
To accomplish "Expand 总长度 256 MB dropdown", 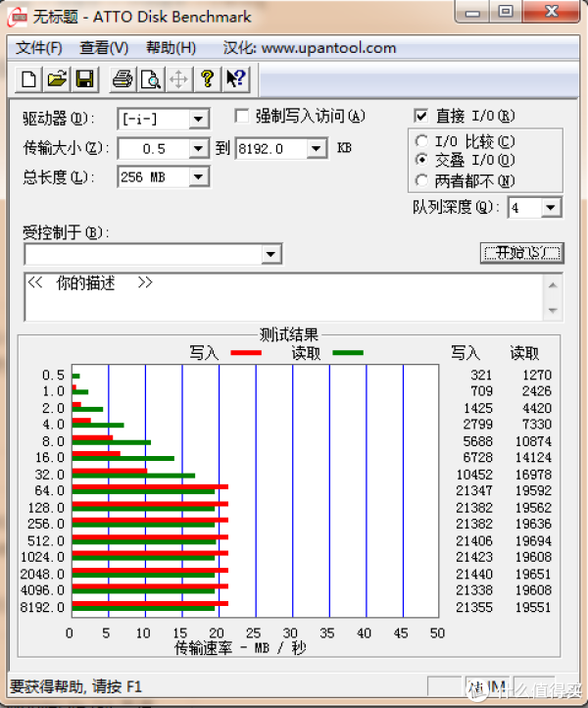I will point(198,177).
